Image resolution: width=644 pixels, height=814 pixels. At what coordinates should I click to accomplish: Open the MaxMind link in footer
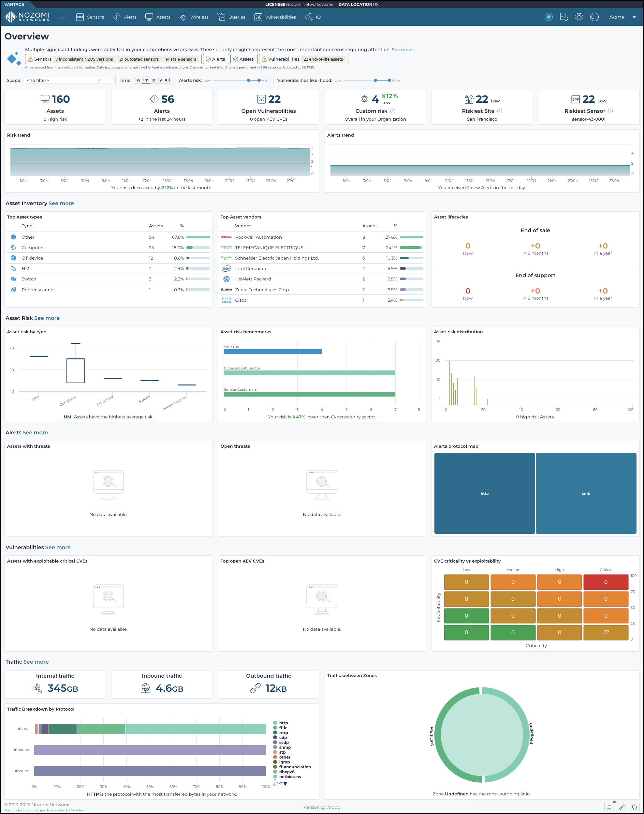click(x=78, y=810)
